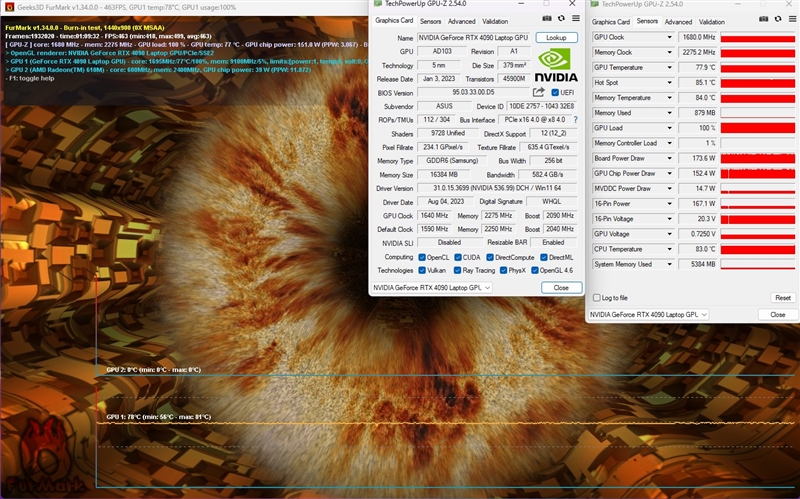Open the hamburger menu in GPU-Z Sensors window
The height and width of the screenshot is (499, 800).
point(792,19)
